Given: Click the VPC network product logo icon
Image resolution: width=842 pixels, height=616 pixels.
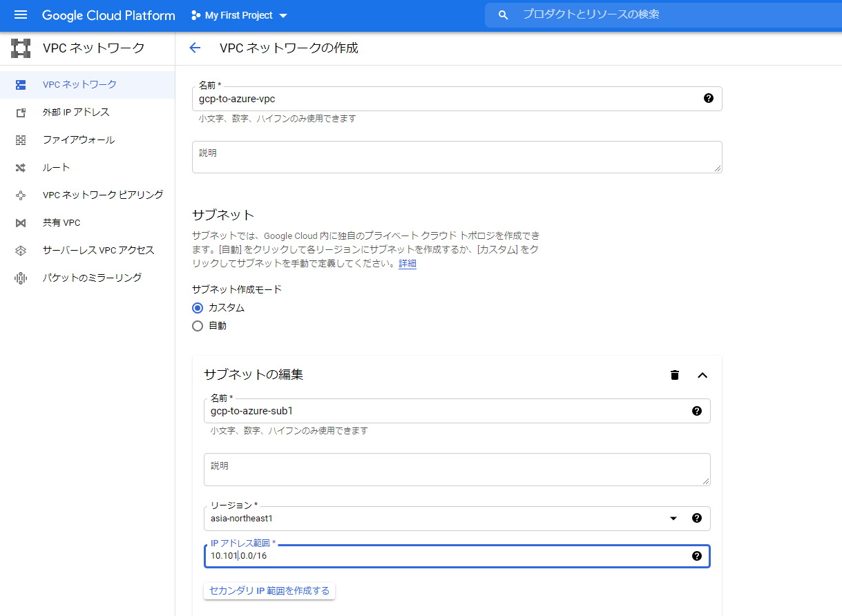Looking at the screenshot, I should (x=21, y=48).
